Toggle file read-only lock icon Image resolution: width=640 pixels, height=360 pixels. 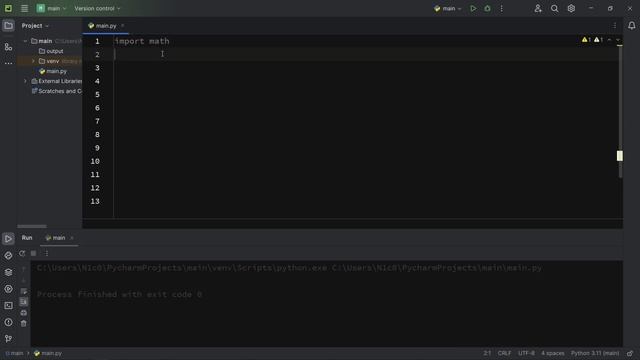coord(630,353)
